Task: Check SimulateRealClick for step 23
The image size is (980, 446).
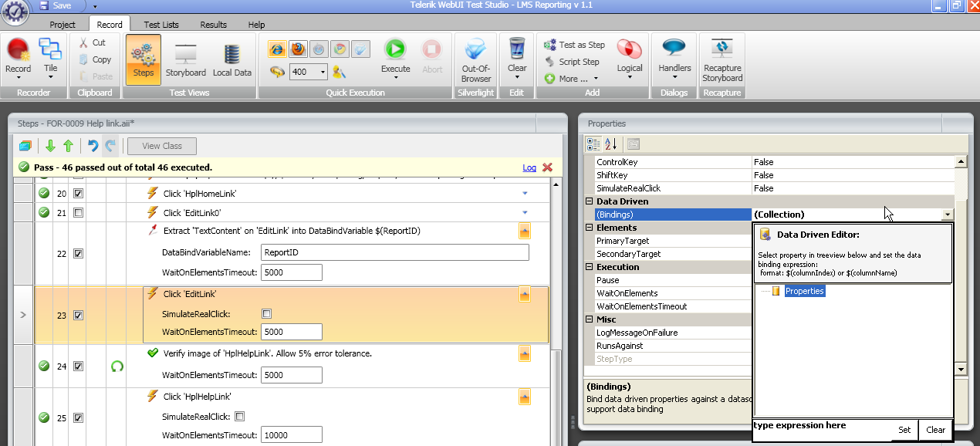Action: 267,314
